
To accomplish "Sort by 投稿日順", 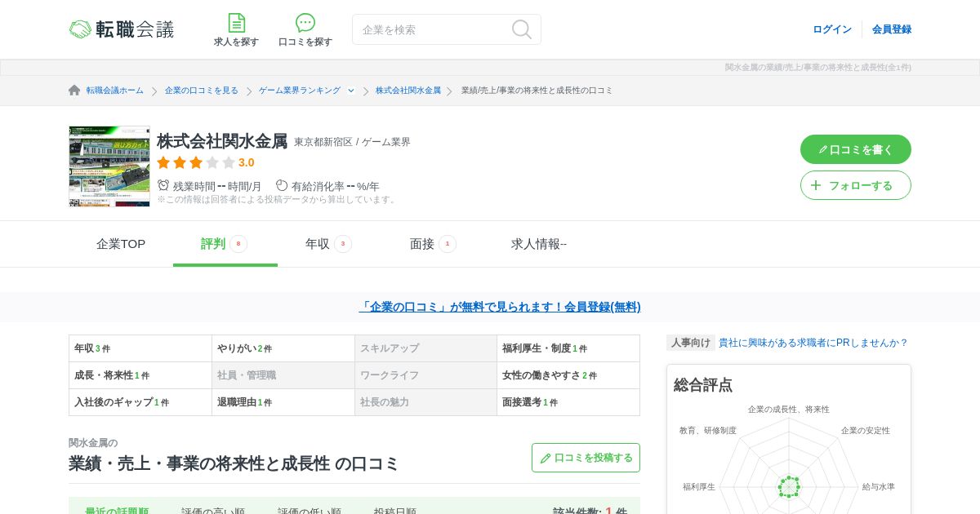I will coord(395,512).
